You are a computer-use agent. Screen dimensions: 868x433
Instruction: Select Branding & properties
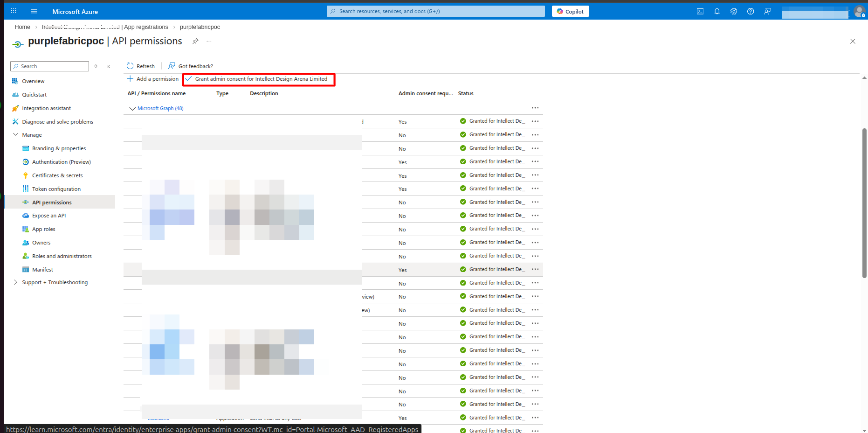(59, 148)
